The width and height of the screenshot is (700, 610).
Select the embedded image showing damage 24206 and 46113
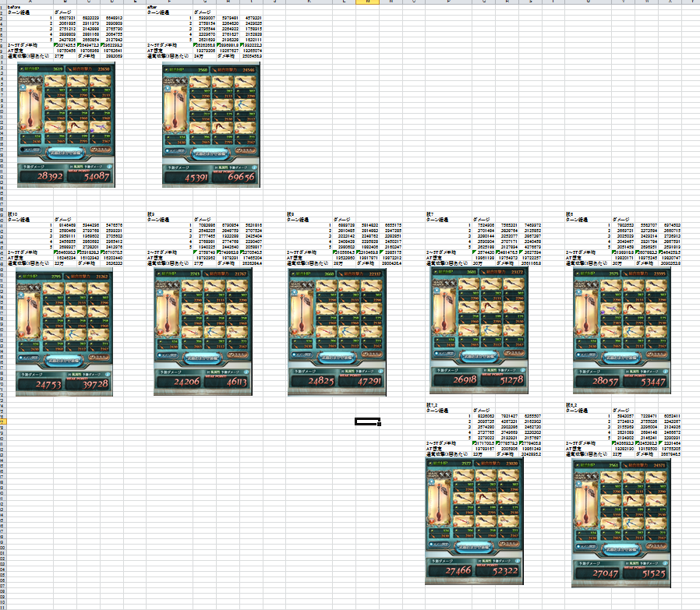click(x=203, y=332)
